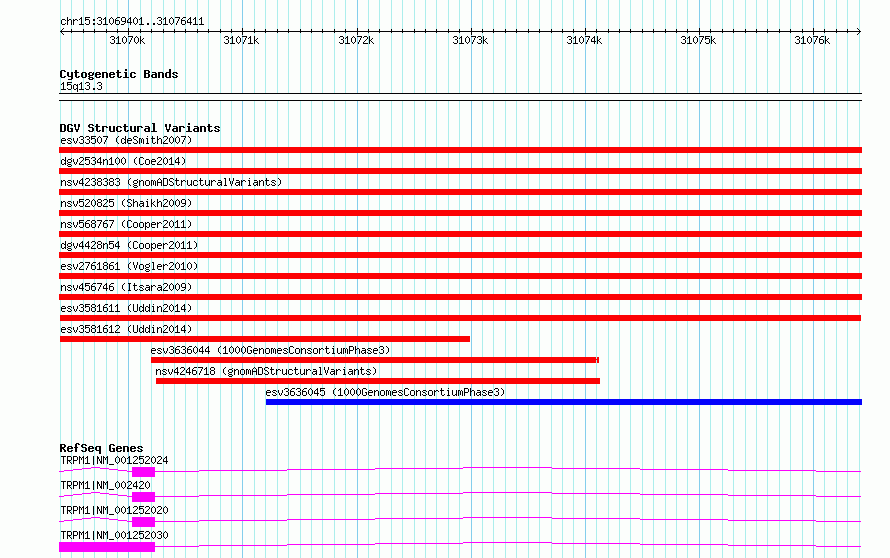The height and width of the screenshot is (558, 890).
Task: Click the ruler's left end arrow
Action: pos(62,31)
